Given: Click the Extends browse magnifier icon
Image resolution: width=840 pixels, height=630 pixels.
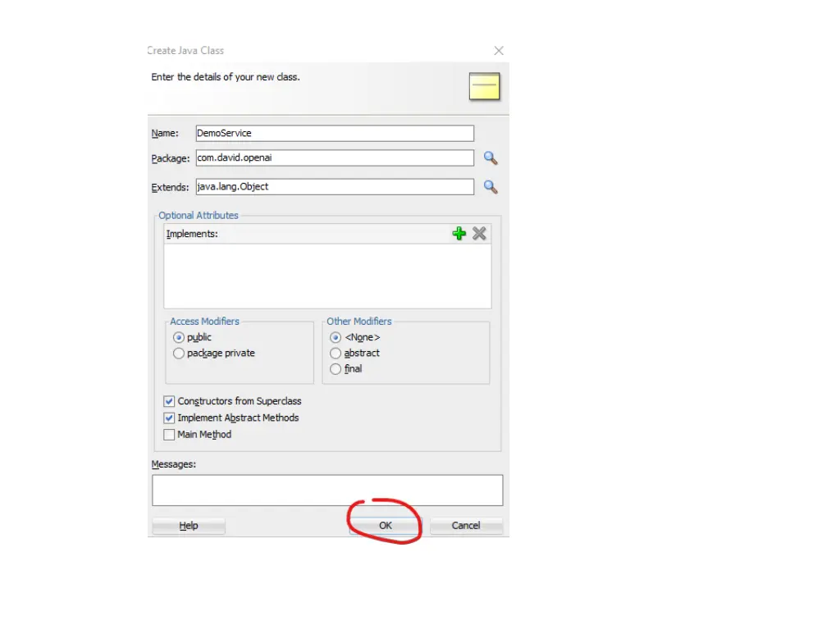Looking at the screenshot, I should (491, 187).
